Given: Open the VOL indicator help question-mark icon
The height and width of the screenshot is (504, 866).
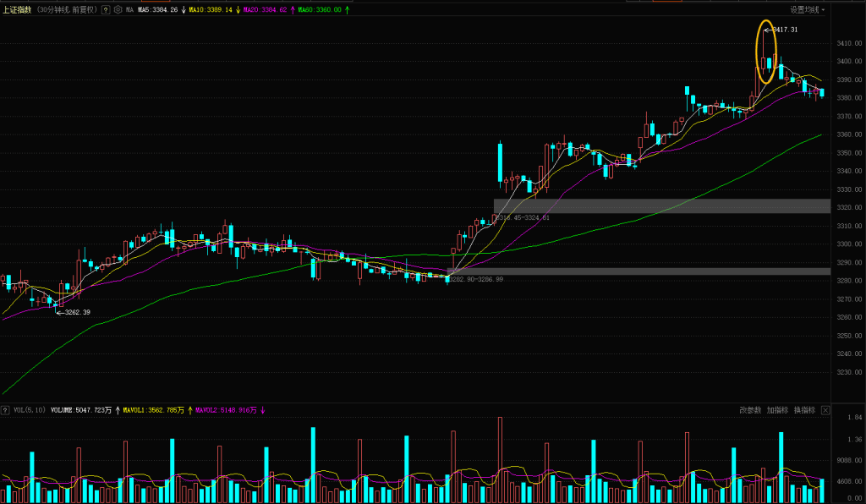Looking at the screenshot, I should pos(5,410).
